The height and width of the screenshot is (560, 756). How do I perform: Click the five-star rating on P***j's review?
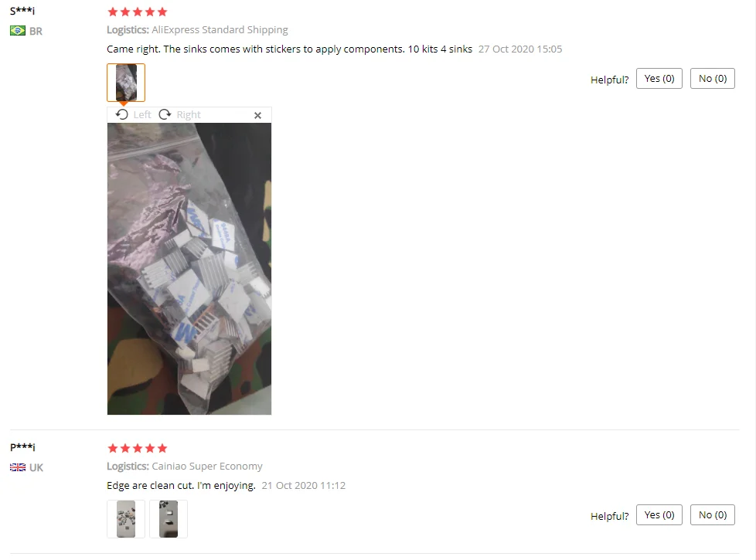coord(138,449)
